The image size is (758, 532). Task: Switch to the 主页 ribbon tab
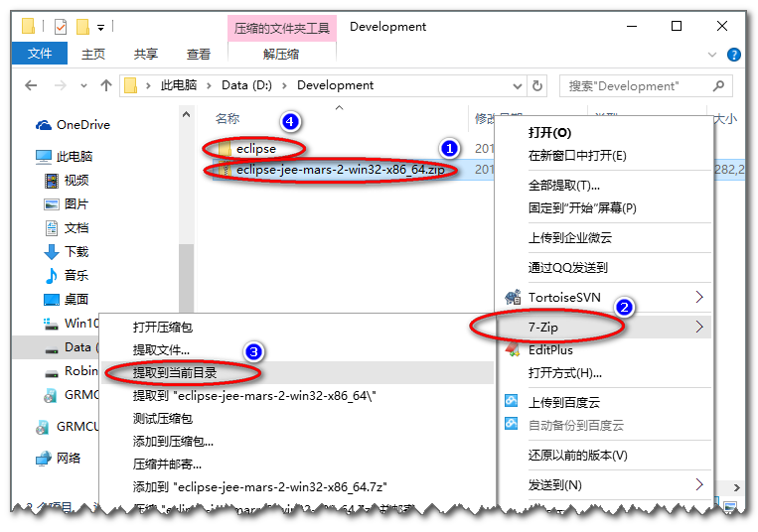point(93,54)
